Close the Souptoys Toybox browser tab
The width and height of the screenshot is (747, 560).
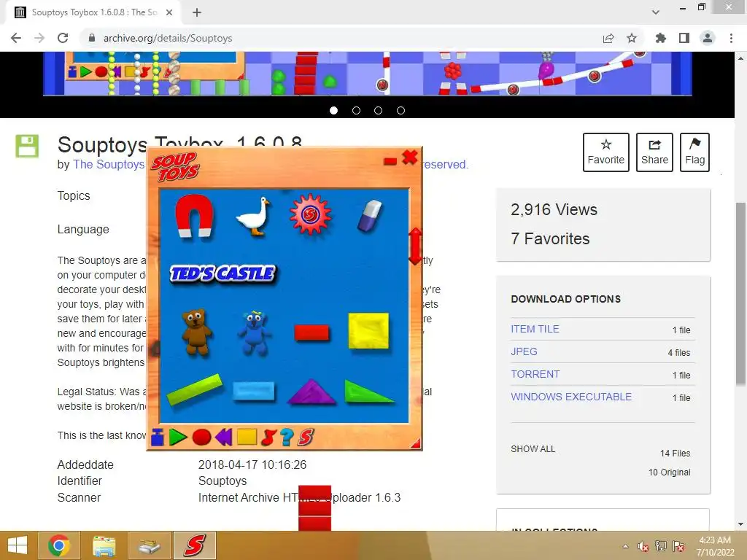[x=169, y=12]
